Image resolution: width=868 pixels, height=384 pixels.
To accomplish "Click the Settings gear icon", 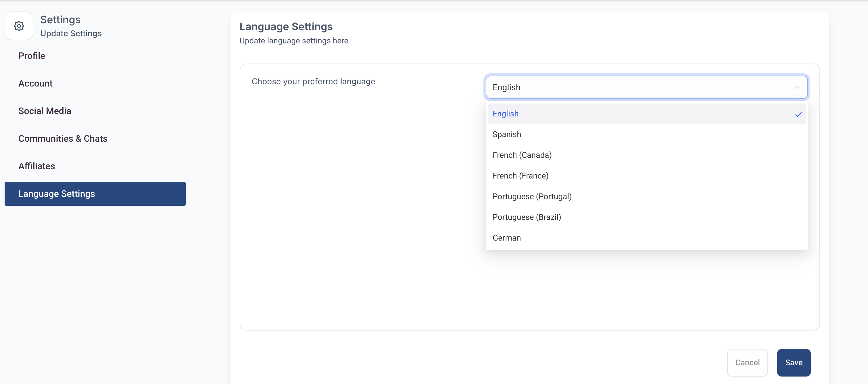I will pyautogui.click(x=19, y=26).
